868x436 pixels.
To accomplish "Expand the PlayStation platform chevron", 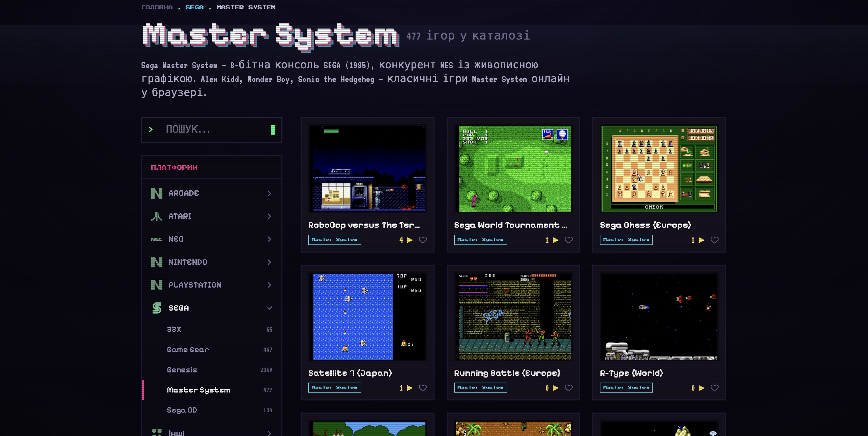I will [x=269, y=285].
